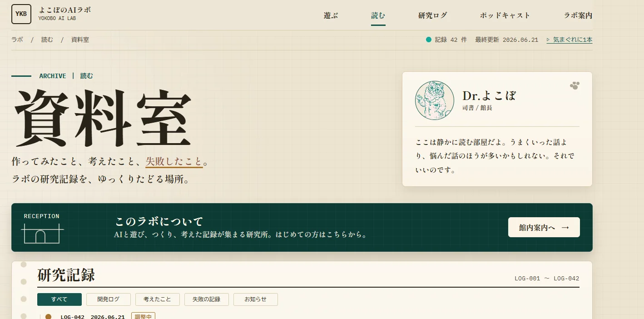
Task: Click the 記録 42 件 counter text
Action: 451,40
